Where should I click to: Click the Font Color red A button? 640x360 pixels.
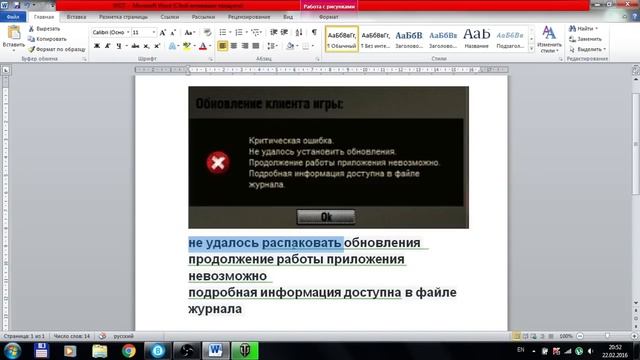[203, 46]
